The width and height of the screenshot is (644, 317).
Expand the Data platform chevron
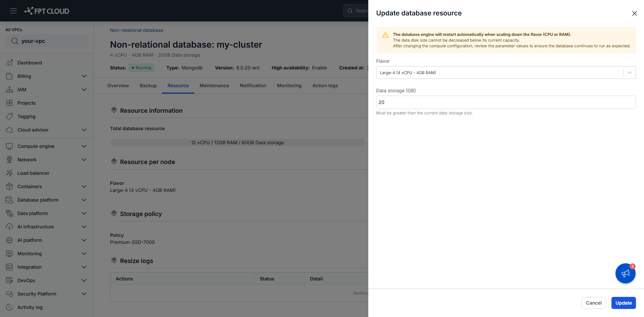coord(84,213)
